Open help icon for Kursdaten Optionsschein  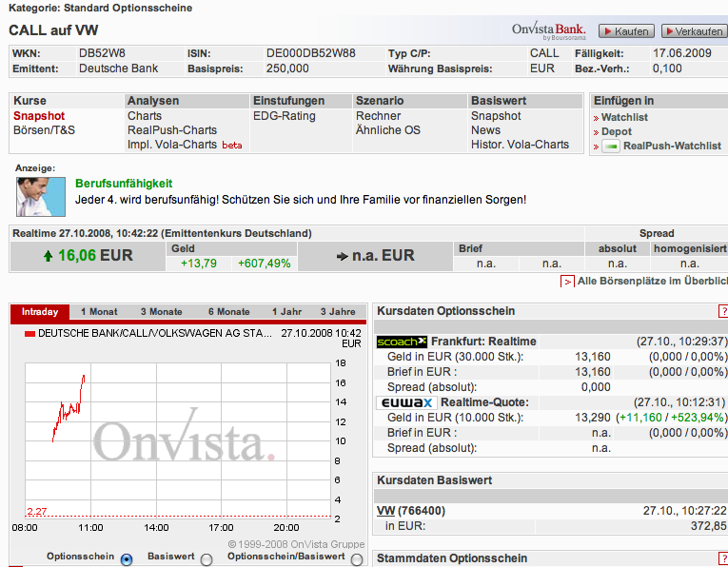click(723, 311)
